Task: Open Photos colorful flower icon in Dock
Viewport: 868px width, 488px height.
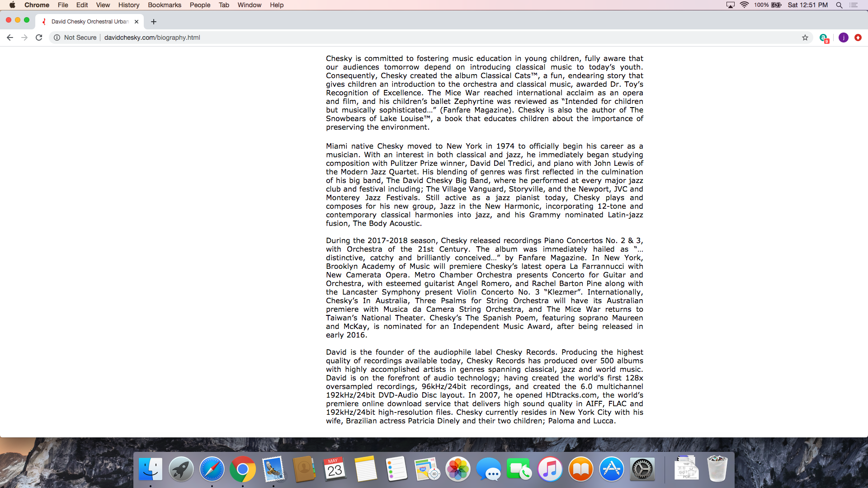Action: tap(458, 469)
